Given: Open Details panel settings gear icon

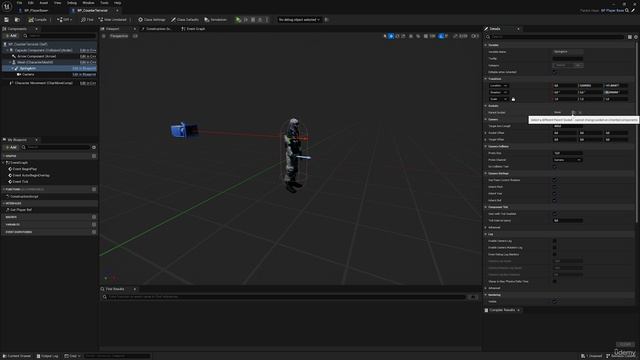Looking at the screenshot, I should [x=636, y=37].
